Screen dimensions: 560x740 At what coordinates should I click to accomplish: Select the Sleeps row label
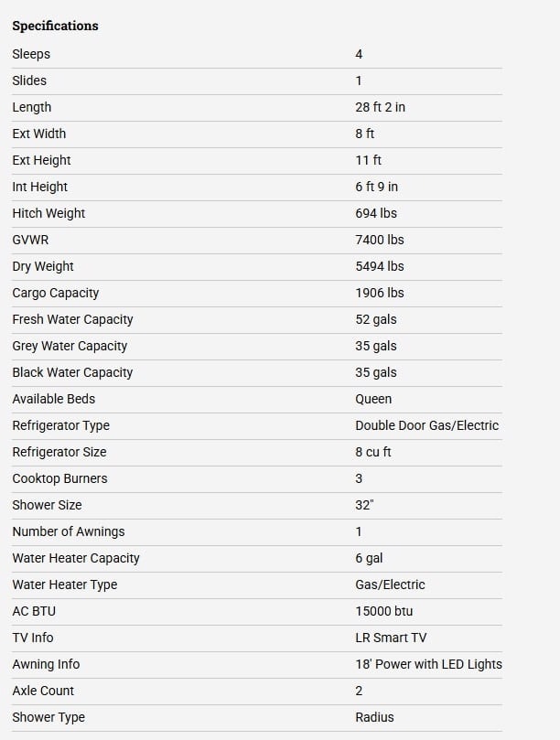click(31, 54)
